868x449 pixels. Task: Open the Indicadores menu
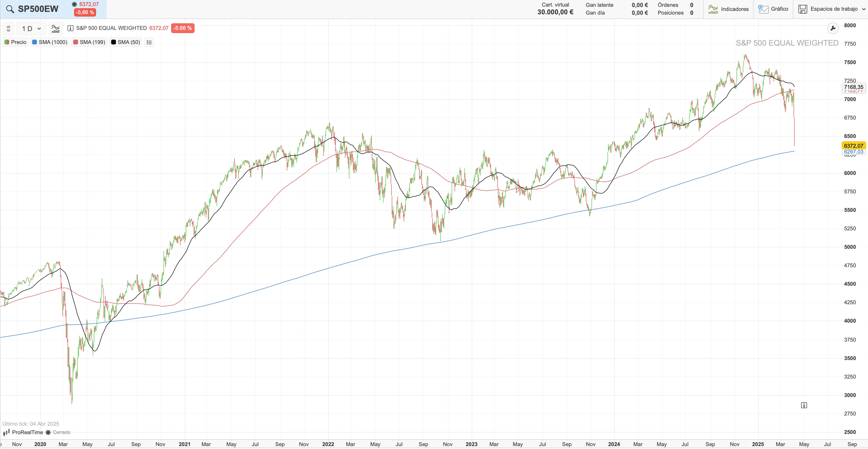[728, 9]
